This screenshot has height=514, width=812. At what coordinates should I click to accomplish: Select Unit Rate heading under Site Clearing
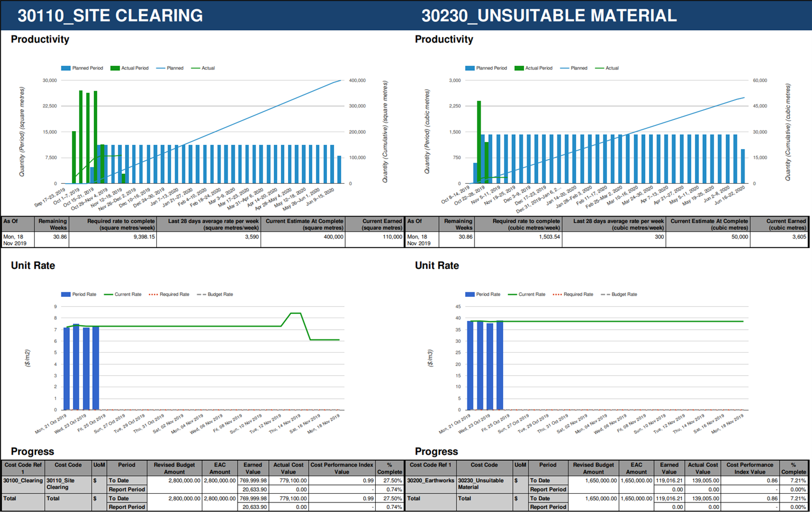[33, 266]
